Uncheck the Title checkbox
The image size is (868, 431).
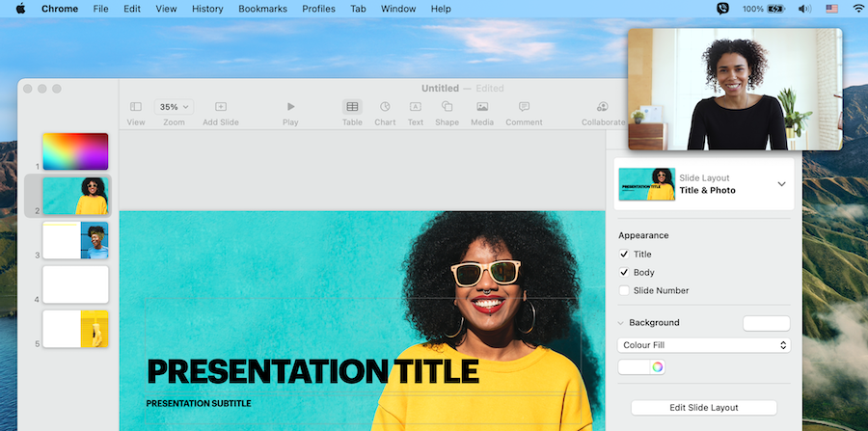624,255
